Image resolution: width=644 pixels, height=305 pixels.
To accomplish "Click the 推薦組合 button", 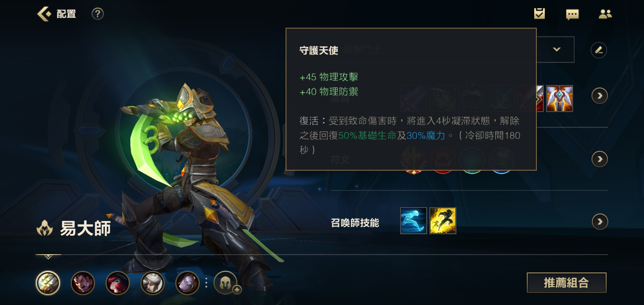I will pyautogui.click(x=566, y=282).
